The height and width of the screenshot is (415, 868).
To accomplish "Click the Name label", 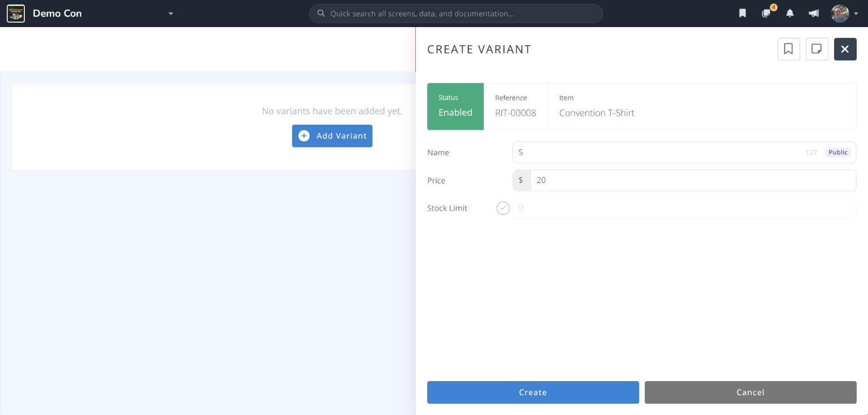I will coord(438,152).
